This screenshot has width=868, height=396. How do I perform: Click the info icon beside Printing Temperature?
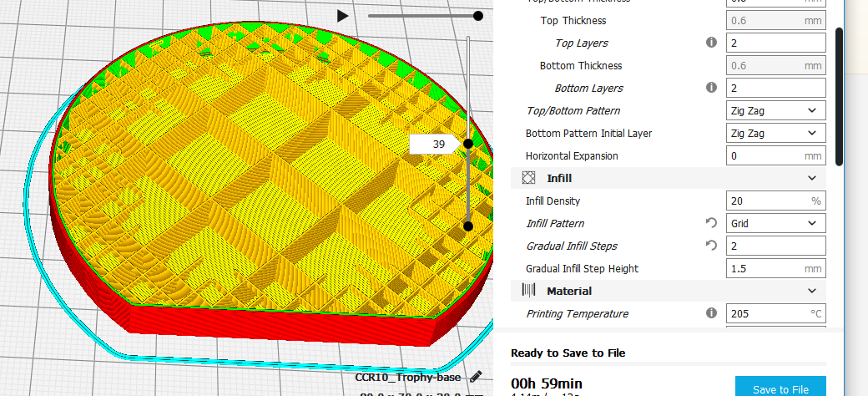pos(711,313)
